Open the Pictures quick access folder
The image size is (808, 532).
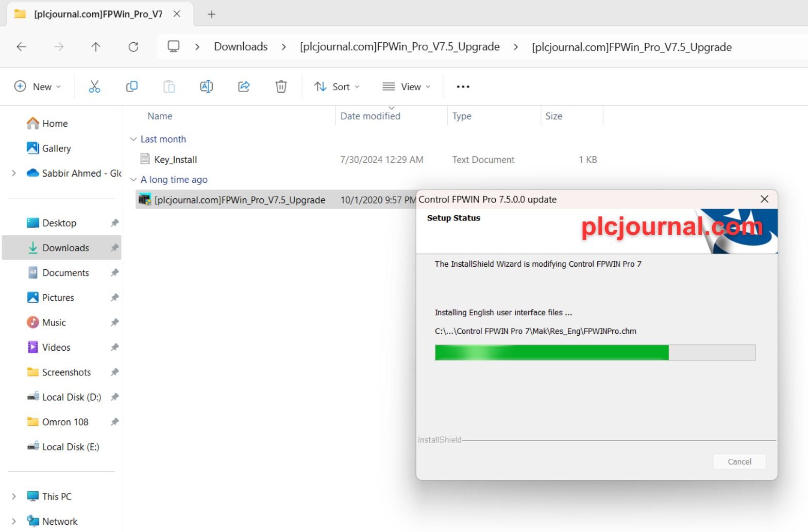[x=50, y=298]
